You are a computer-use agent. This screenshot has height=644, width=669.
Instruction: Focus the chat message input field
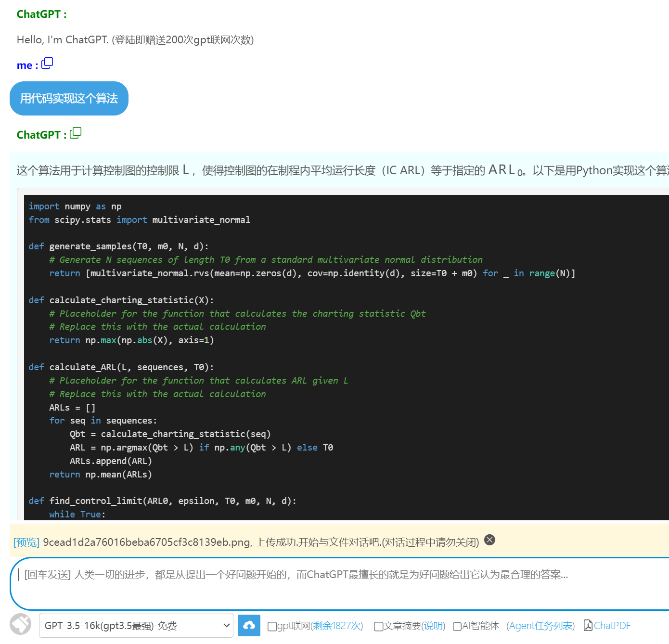point(339,584)
